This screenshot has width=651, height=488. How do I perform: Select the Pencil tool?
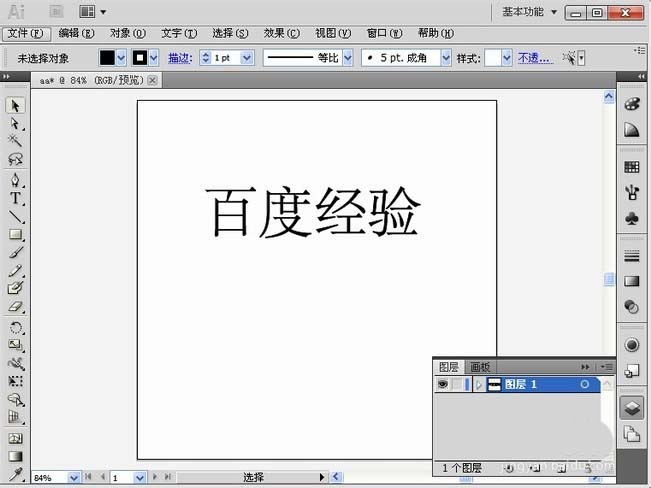tap(15, 270)
